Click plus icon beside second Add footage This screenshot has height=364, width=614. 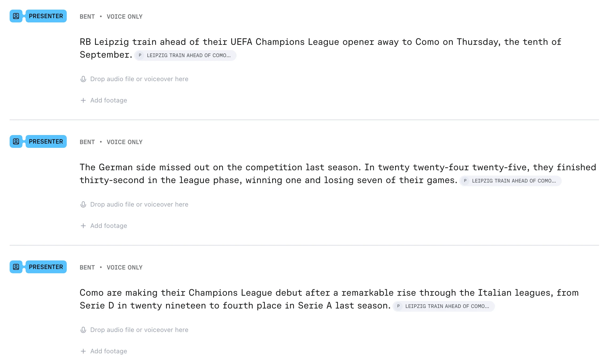point(83,226)
